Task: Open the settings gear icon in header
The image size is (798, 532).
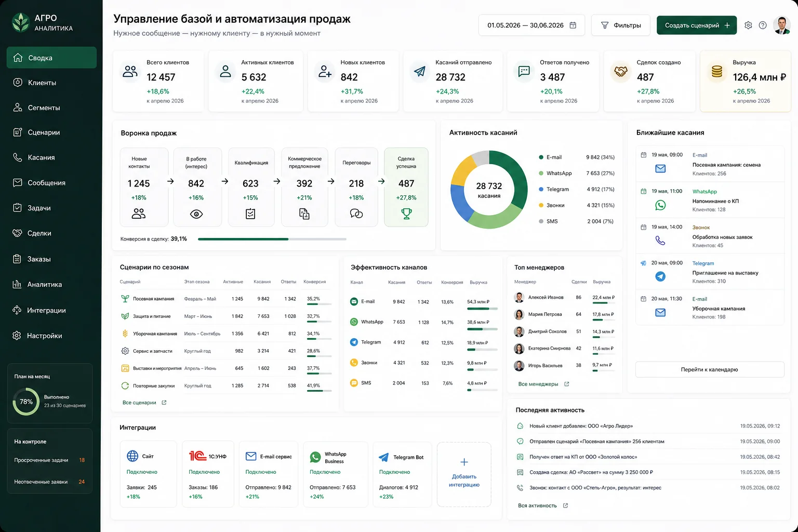Action: tap(748, 25)
